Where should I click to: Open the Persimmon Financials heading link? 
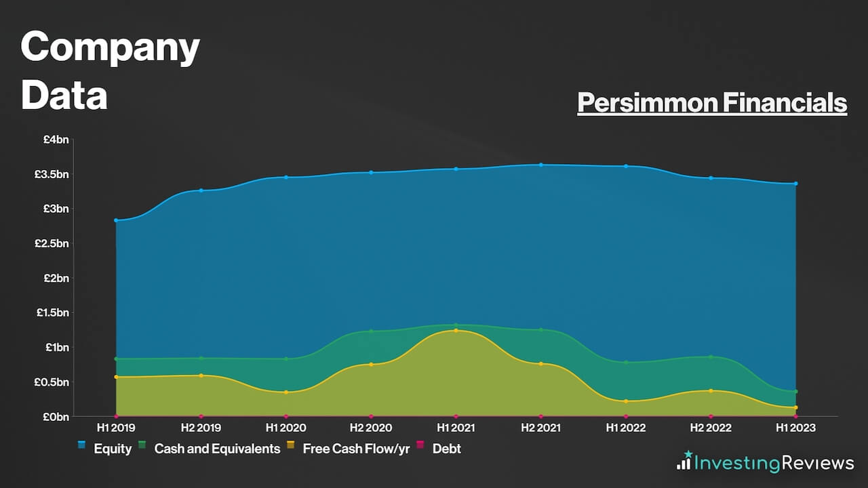click(712, 103)
